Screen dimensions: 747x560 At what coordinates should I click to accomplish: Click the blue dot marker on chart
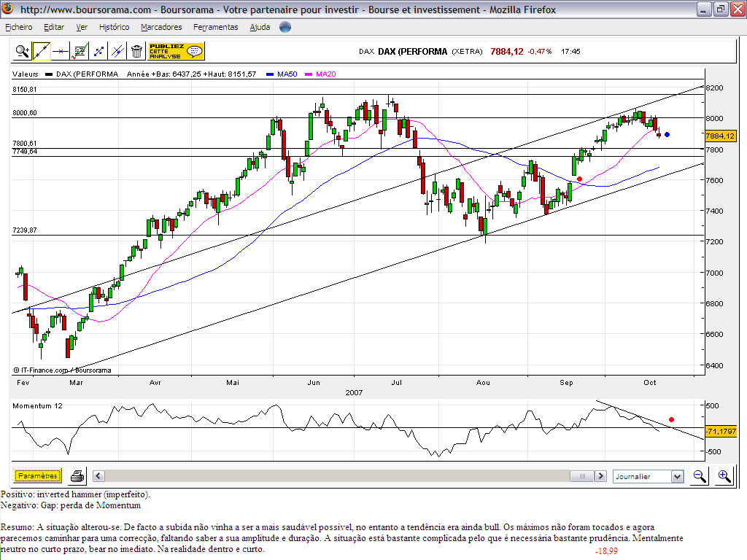(x=667, y=135)
